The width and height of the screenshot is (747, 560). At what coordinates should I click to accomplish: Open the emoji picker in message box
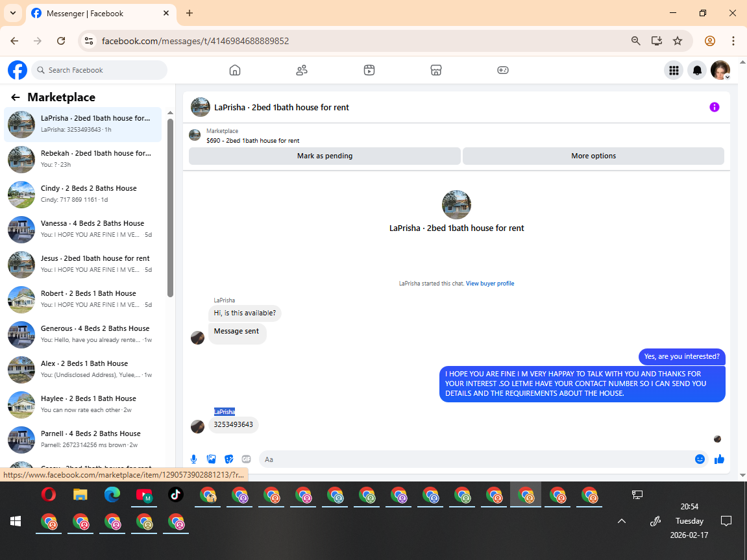(x=700, y=459)
